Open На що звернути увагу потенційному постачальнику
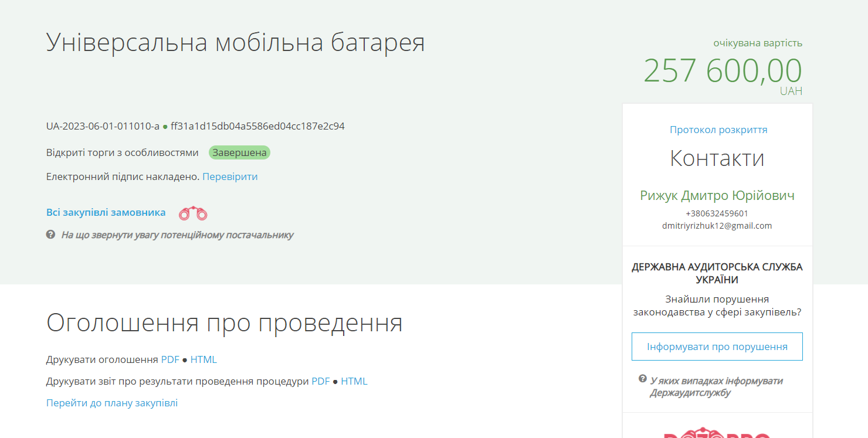Image resolution: width=868 pixels, height=438 pixels. tap(177, 235)
